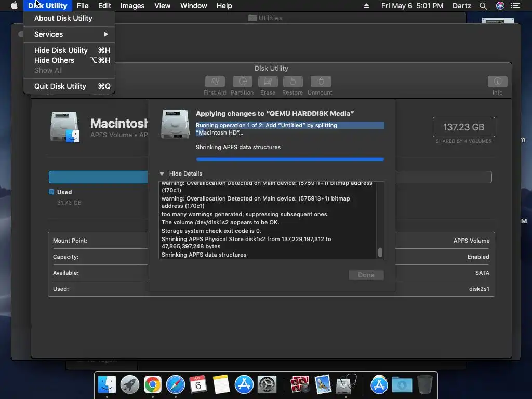Open Launchpad rocket icon in Dock
Screen dimensions: 532x399
pos(129,385)
